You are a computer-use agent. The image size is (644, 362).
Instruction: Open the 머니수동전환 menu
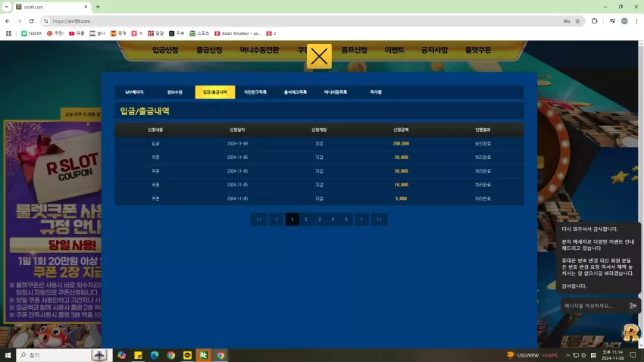(260, 50)
